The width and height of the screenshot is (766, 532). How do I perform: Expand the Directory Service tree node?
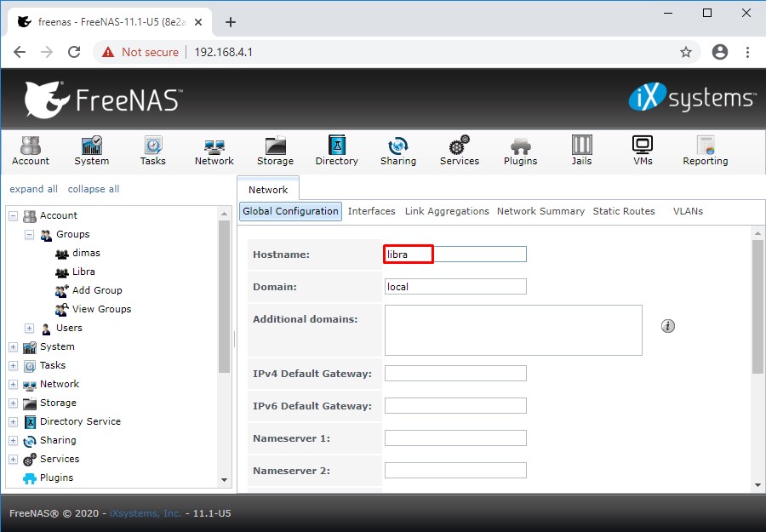tap(13, 421)
